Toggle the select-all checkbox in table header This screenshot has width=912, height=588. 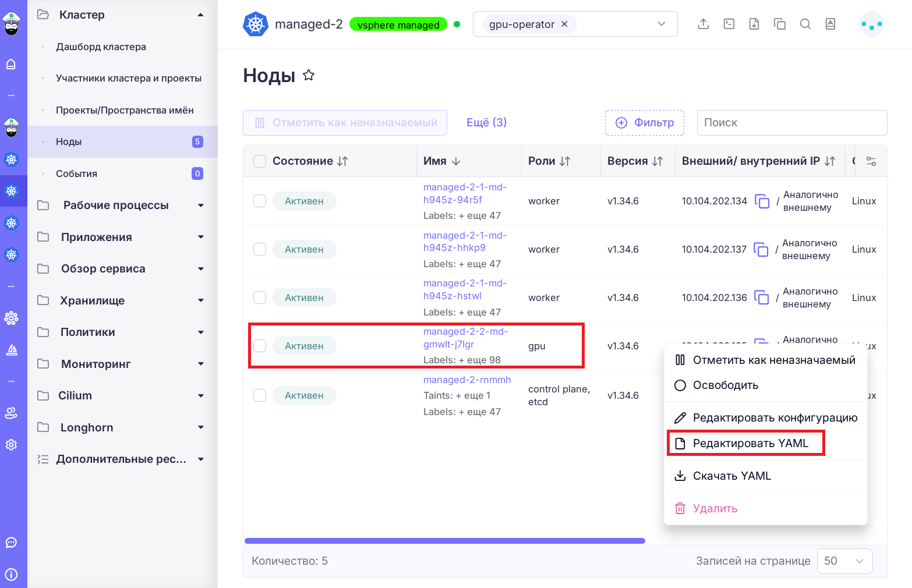click(260, 161)
